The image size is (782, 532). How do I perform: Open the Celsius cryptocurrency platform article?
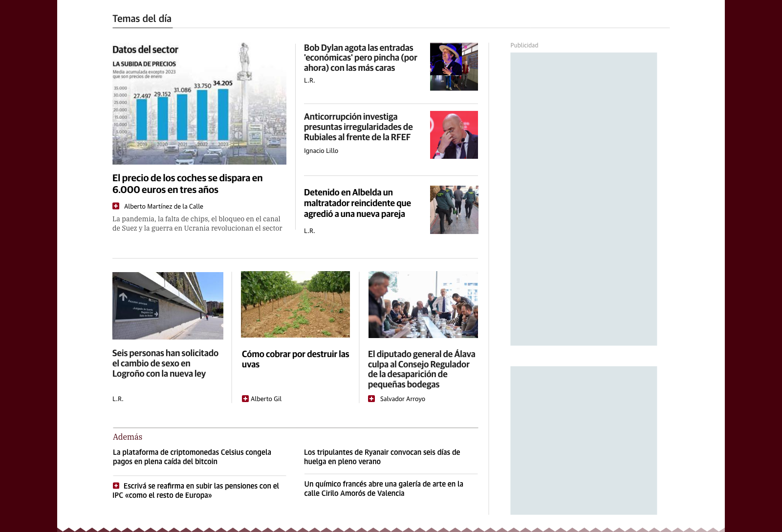tap(192, 457)
